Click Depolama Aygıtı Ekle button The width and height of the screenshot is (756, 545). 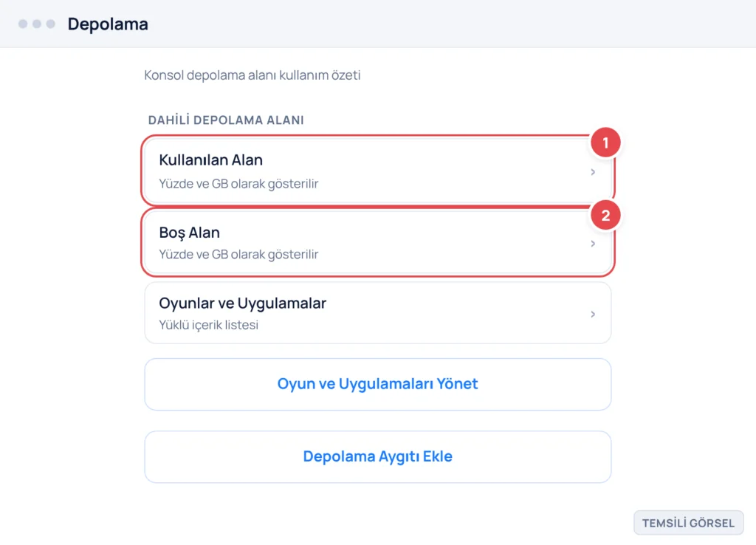[x=377, y=456]
